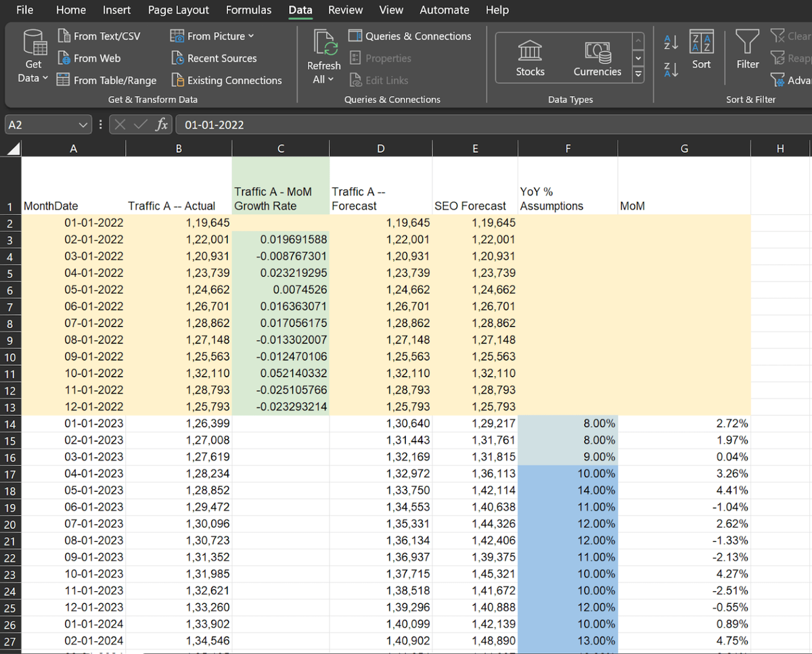Sort A to Z ascending
Image resolution: width=812 pixels, height=654 pixels.
coord(672,42)
